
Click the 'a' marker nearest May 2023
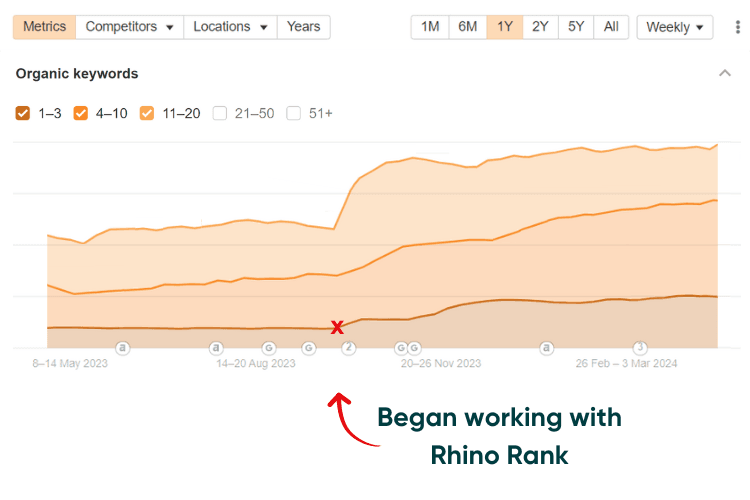pos(122,348)
